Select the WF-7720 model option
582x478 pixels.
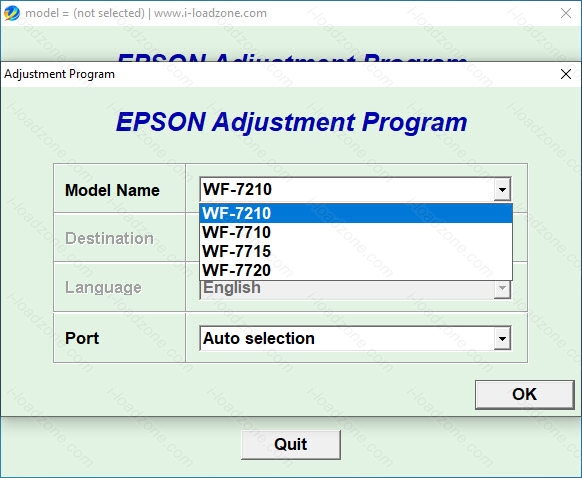point(356,270)
